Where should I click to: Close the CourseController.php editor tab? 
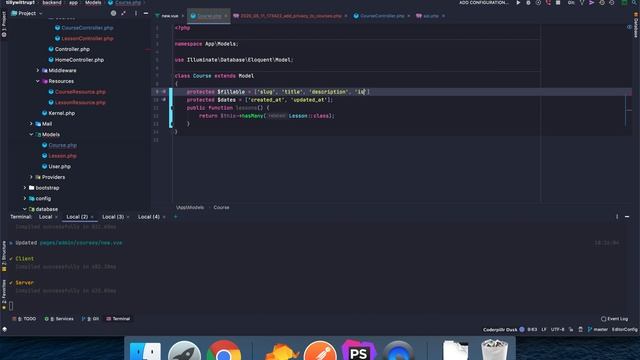(409, 16)
